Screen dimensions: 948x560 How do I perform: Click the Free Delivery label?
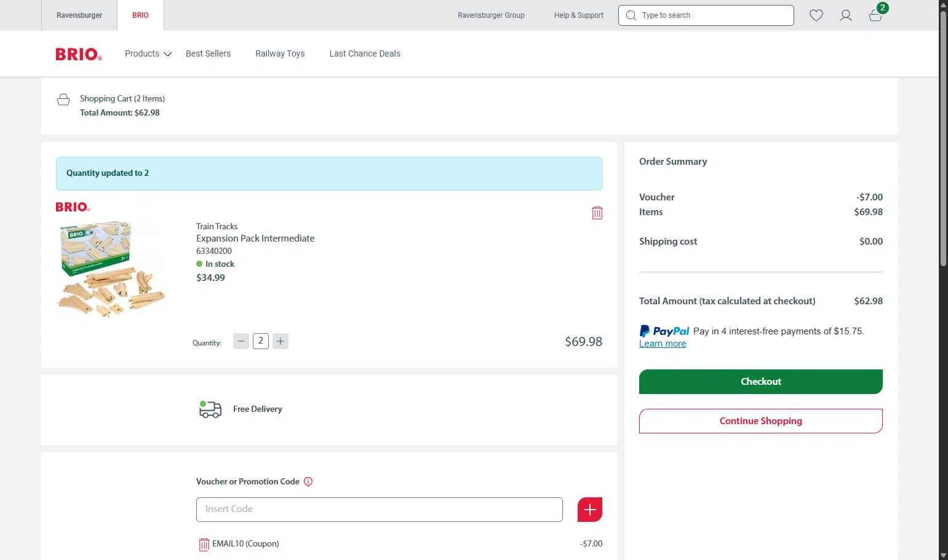tap(257, 409)
